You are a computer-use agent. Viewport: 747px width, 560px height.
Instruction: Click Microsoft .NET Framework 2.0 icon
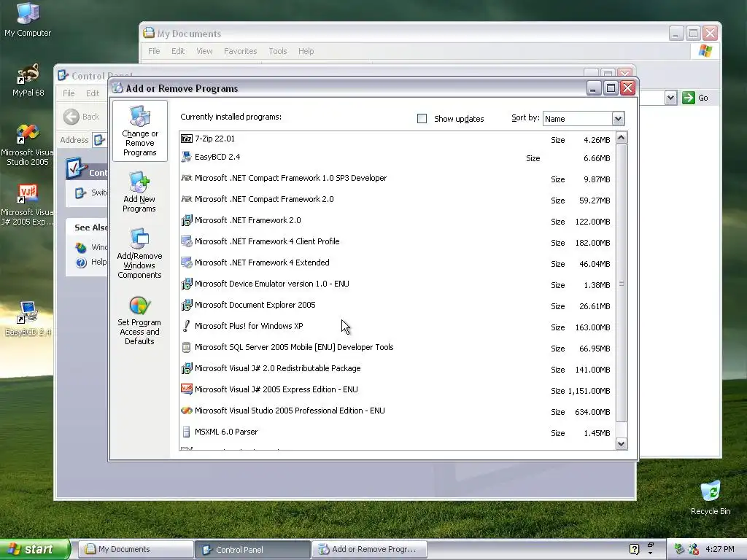click(x=187, y=220)
